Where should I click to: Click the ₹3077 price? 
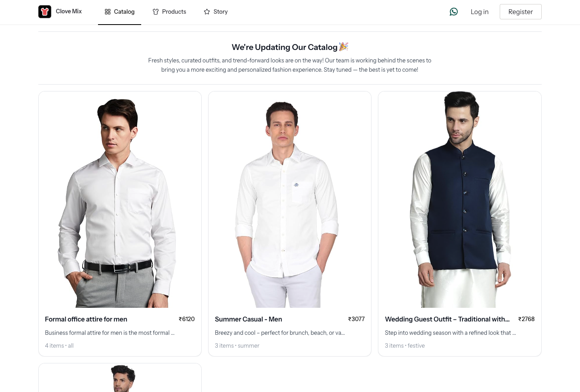click(357, 319)
